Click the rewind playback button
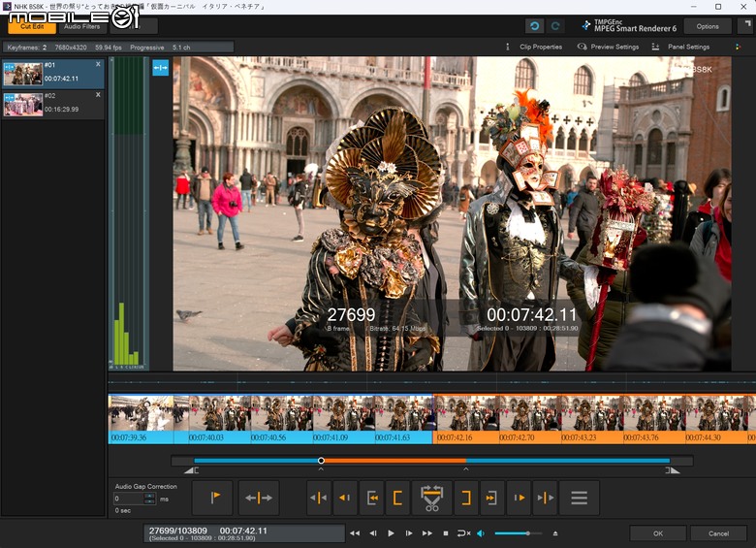Viewport: 756px width, 548px height. pyautogui.click(x=355, y=533)
